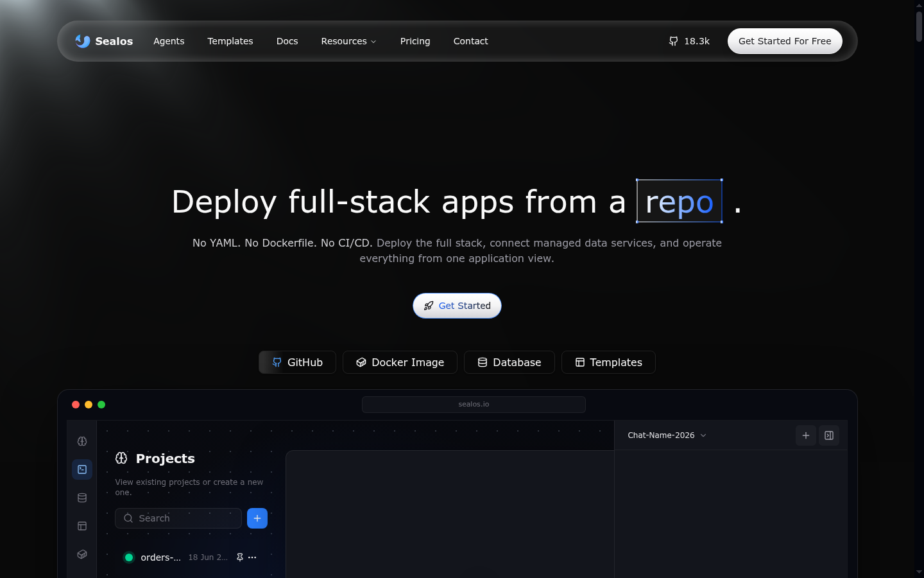Open the Chat-Name-2026 dropdown
The height and width of the screenshot is (578, 924).
[667, 435]
